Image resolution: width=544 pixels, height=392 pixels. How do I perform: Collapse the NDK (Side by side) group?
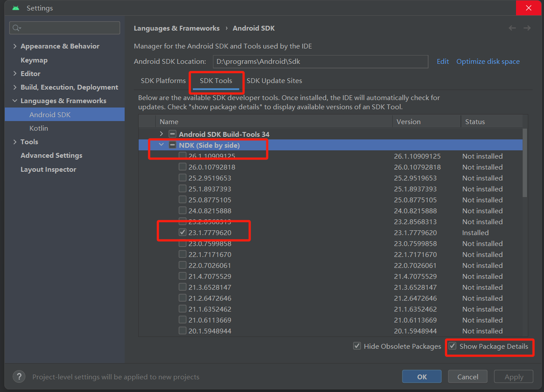point(161,145)
